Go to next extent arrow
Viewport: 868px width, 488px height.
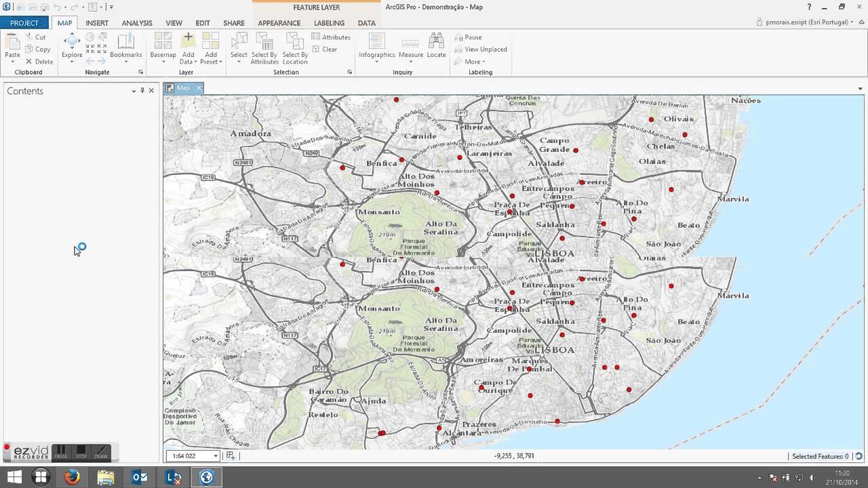point(101,61)
